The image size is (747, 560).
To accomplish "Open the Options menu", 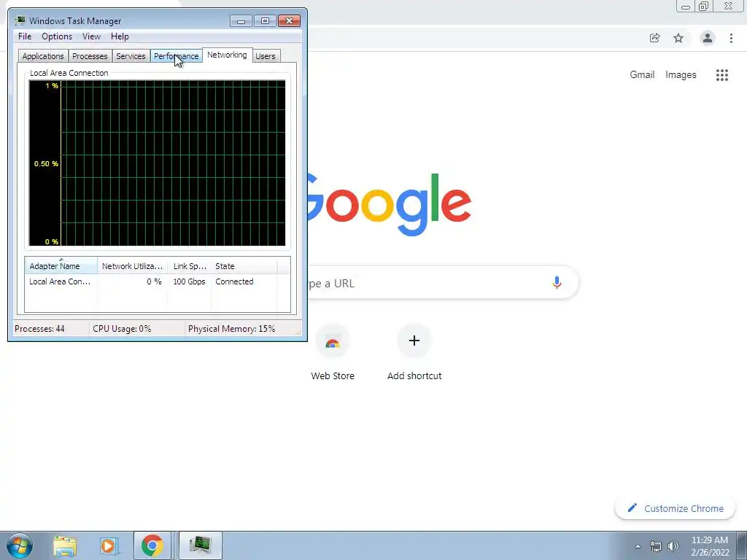I will (x=57, y=36).
